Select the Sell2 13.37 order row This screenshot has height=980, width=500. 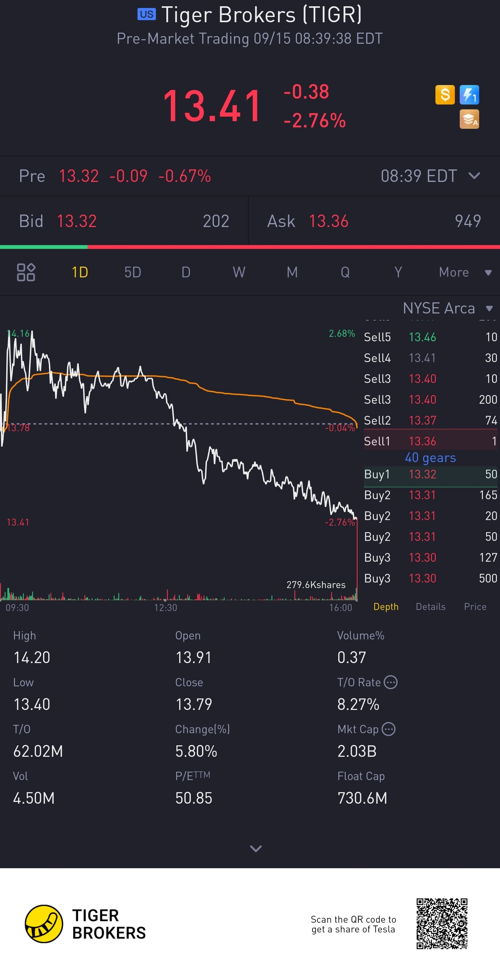point(430,420)
